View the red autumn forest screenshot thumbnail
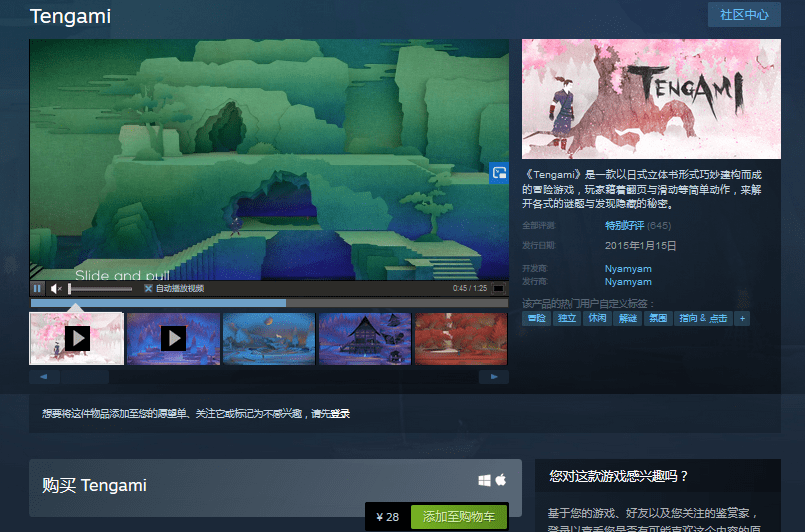This screenshot has width=805, height=532. click(x=461, y=339)
